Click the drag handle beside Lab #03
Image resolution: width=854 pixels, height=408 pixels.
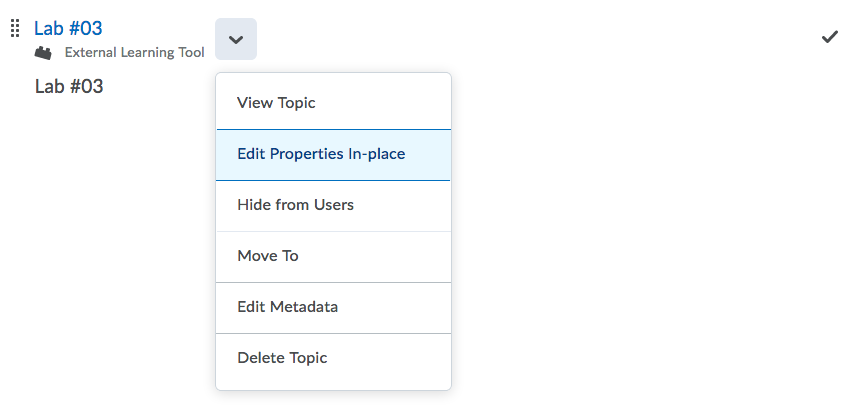[x=16, y=28]
